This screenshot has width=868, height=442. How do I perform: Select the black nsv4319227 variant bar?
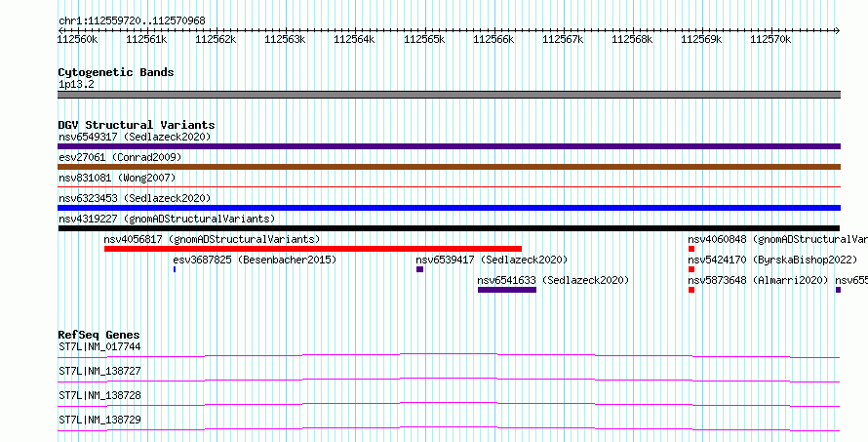tap(449, 228)
